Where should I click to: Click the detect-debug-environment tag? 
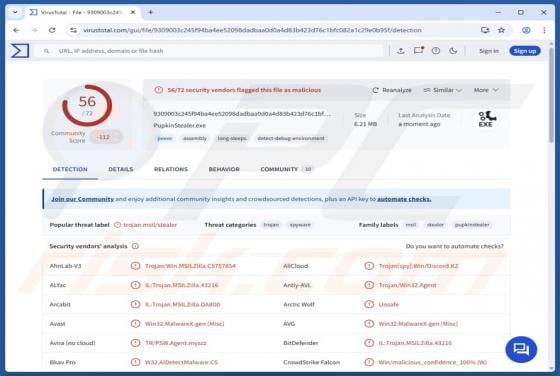pos(291,138)
